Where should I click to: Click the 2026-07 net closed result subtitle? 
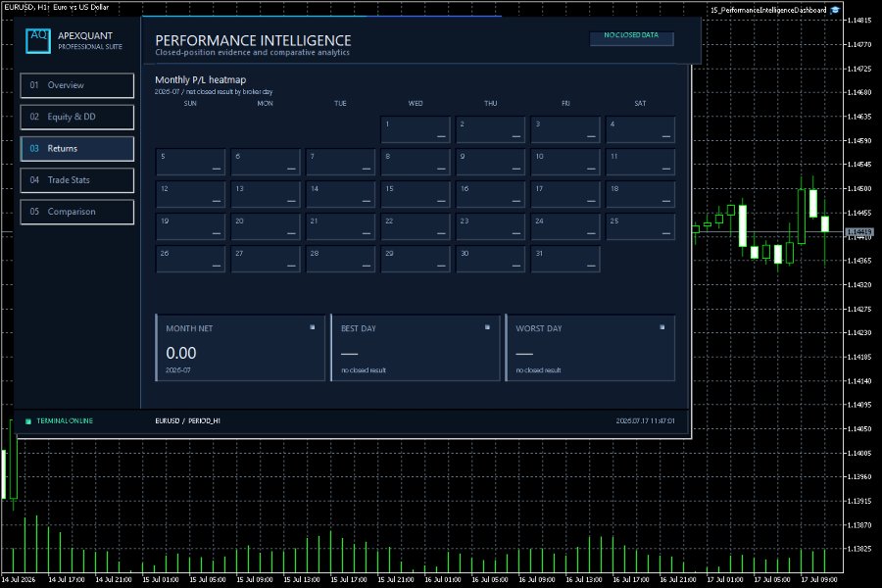pos(214,92)
